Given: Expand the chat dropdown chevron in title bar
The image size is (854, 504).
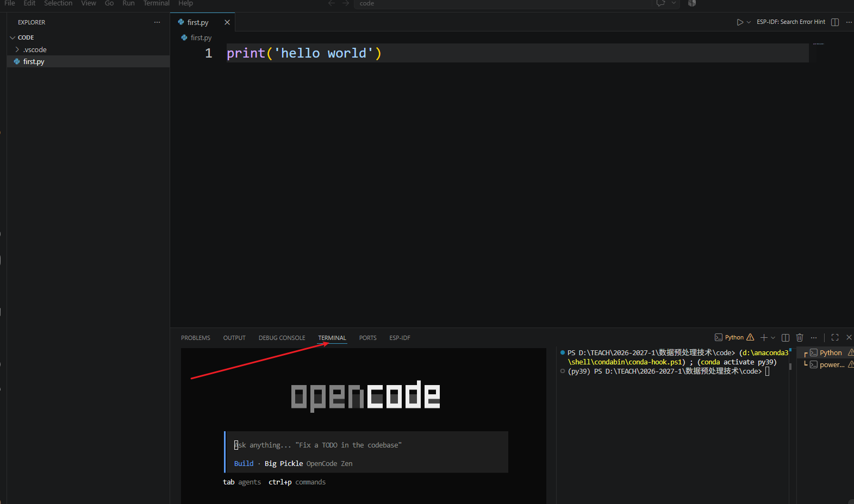Looking at the screenshot, I should pos(674,3).
